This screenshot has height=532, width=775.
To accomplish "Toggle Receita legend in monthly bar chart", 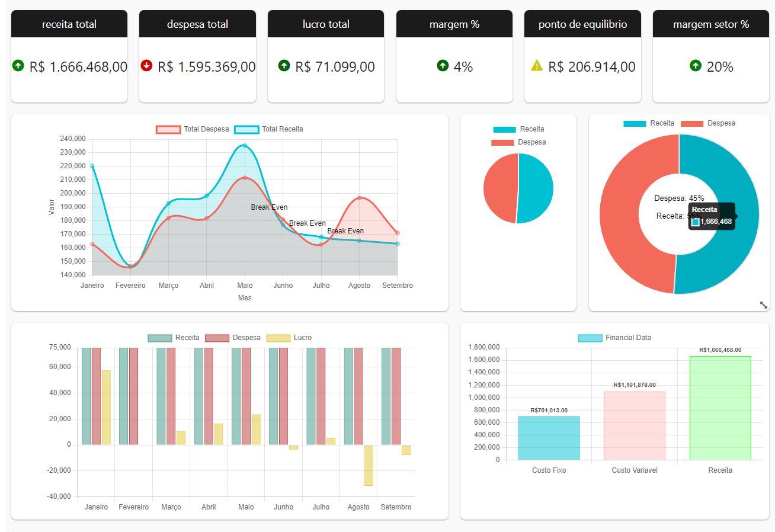I will 174,338.
